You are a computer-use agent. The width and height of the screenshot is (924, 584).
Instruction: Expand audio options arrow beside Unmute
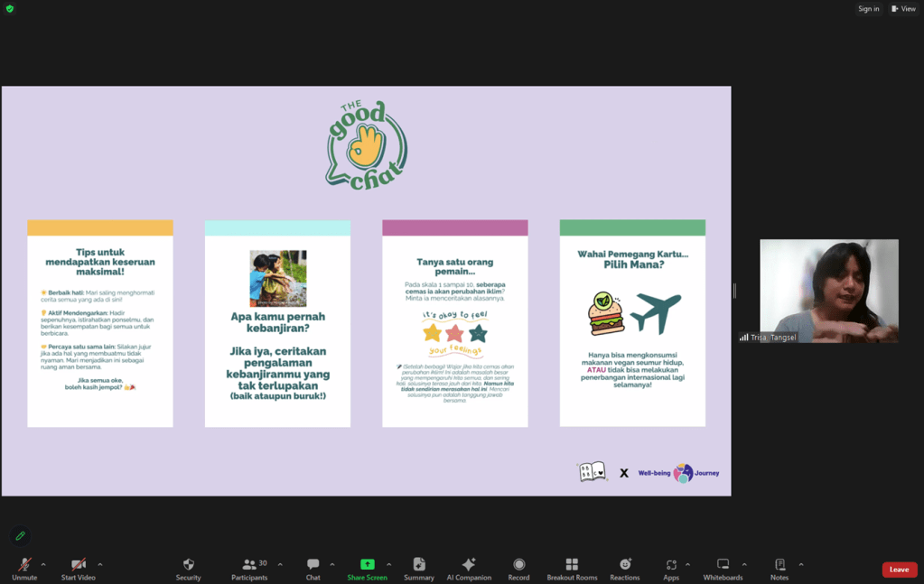click(43, 565)
